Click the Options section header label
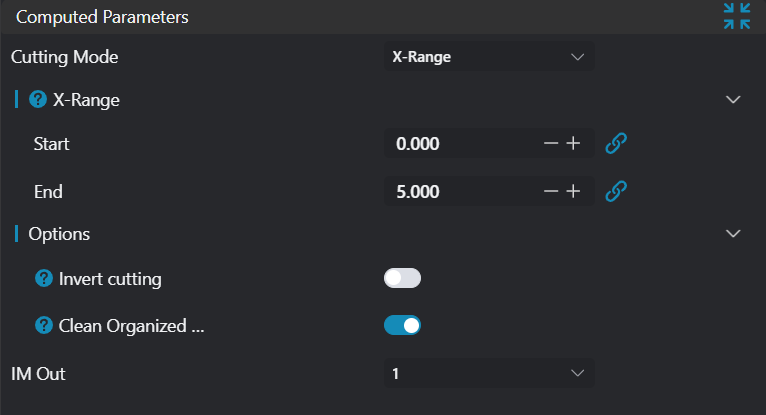 pyautogui.click(x=60, y=233)
